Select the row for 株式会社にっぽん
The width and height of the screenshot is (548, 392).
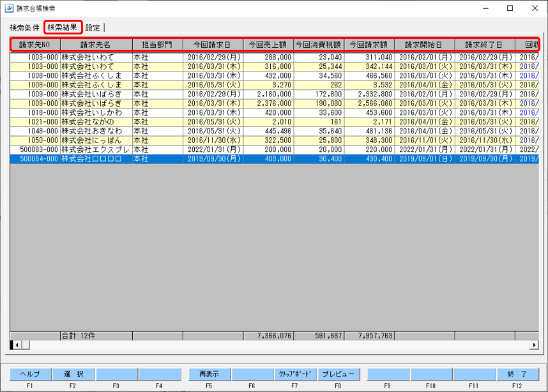pos(275,140)
